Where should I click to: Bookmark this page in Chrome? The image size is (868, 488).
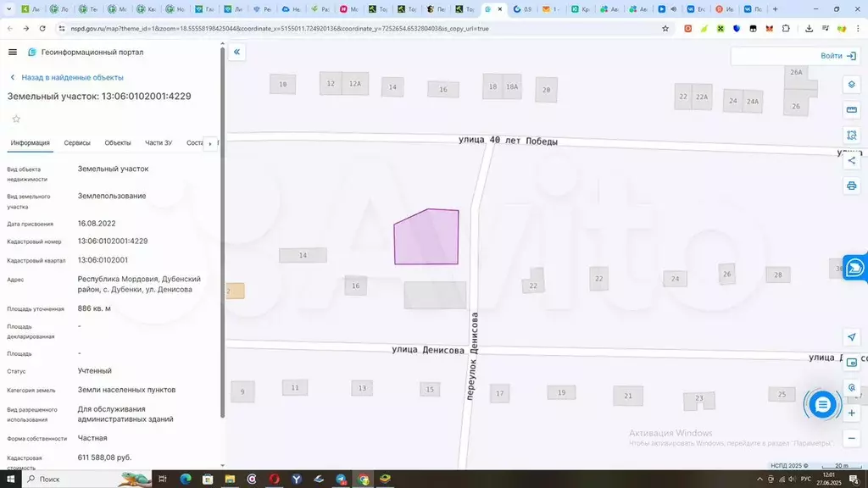(665, 29)
